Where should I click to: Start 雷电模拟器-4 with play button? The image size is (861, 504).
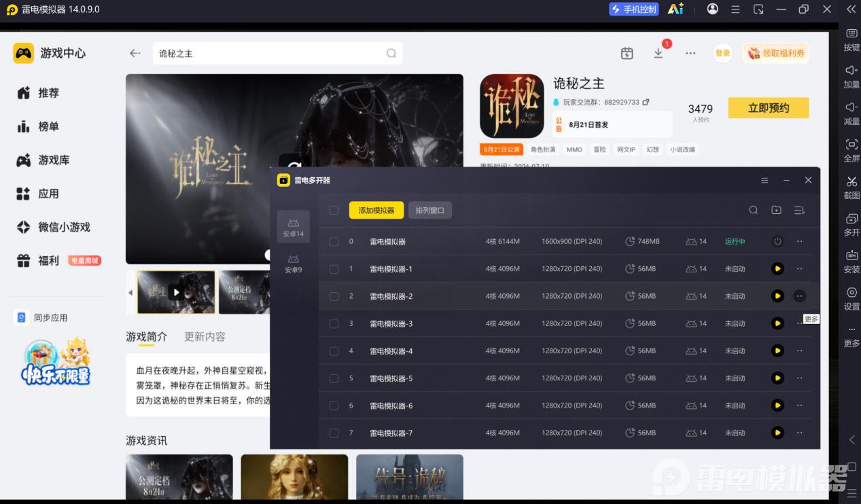coord(778,351)
